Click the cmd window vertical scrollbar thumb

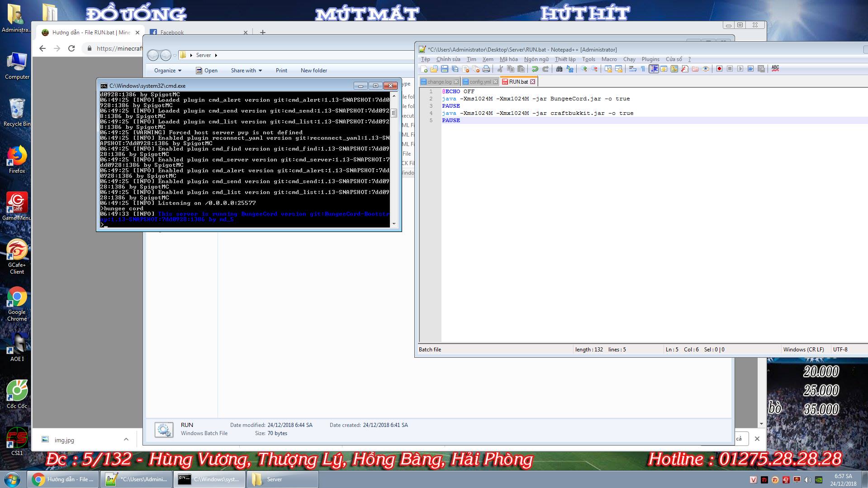point(394,113)
